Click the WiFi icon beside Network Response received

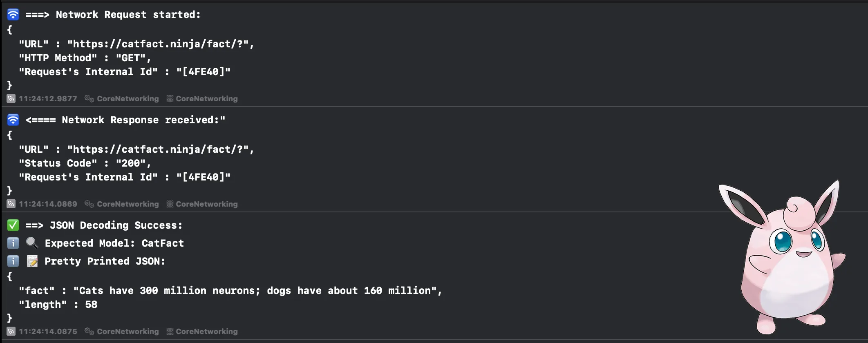(x=13, y=120)
